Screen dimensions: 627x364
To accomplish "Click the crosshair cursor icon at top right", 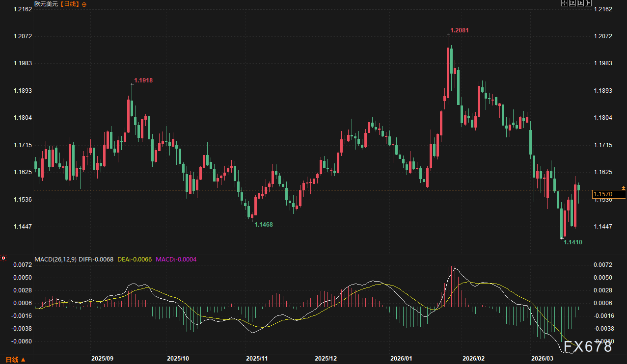I will click(565, 3).
